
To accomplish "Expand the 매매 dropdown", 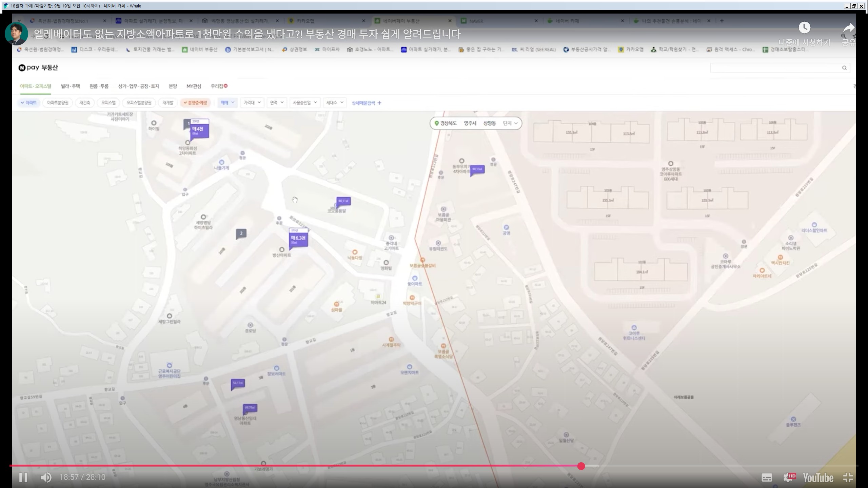I will 228,103.
